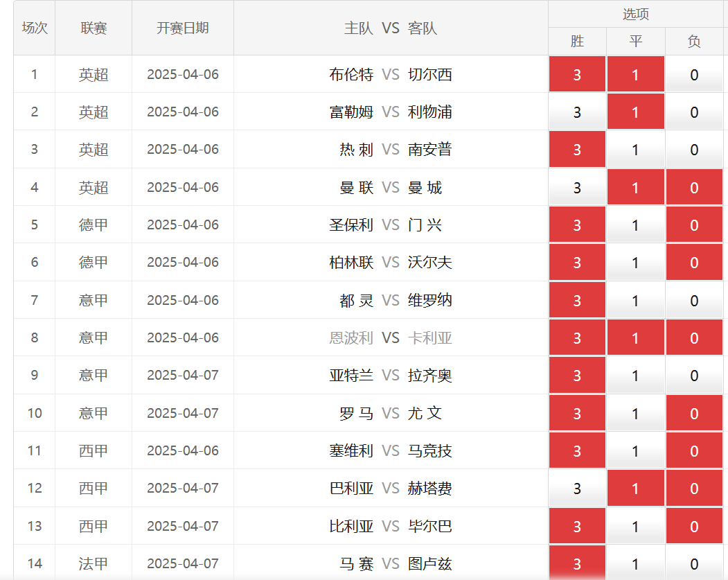Click the 负 column header
Viewport: 728px width, 580px height.
[694, 42]
